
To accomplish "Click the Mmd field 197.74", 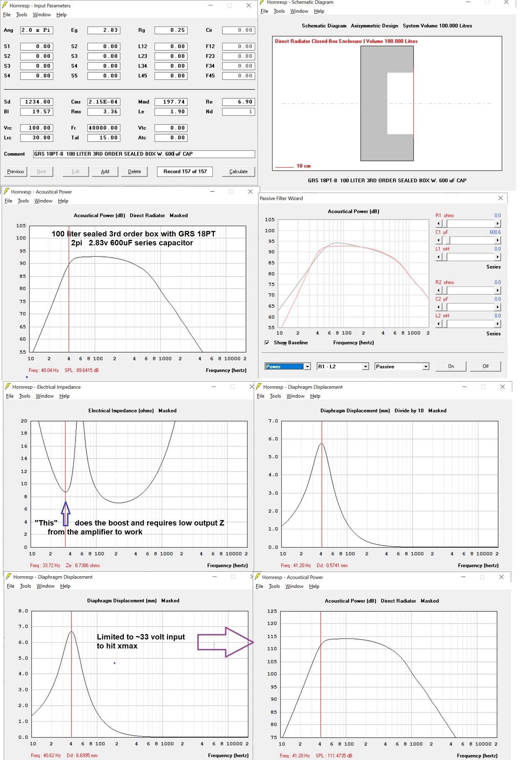I will 171,102.
